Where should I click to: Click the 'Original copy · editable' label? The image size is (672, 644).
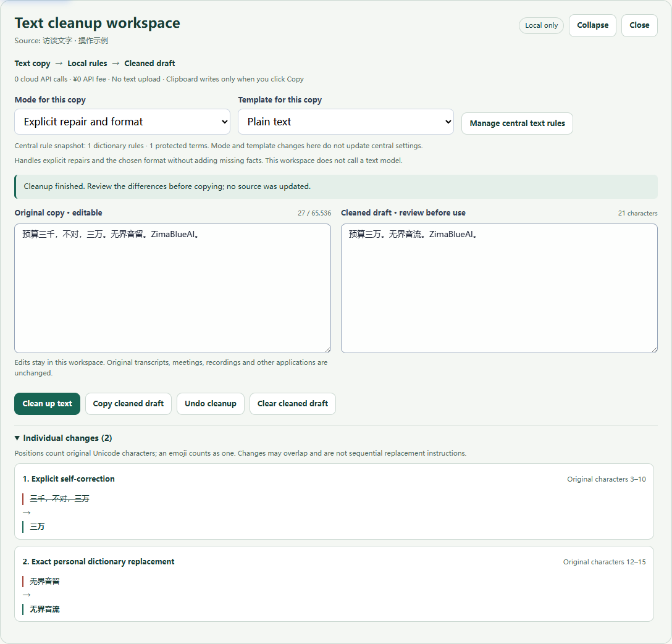pyautogui.click(x=58, y=213)
